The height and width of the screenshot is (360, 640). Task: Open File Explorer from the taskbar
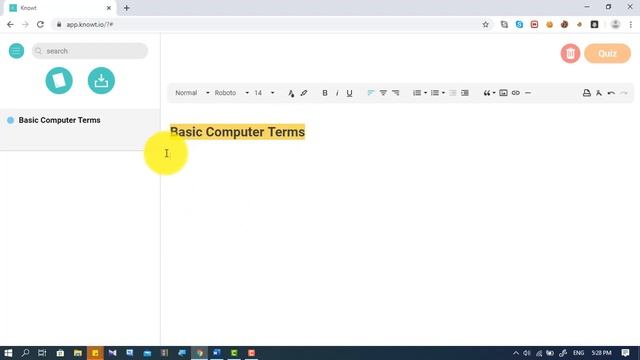pos(78,353)
